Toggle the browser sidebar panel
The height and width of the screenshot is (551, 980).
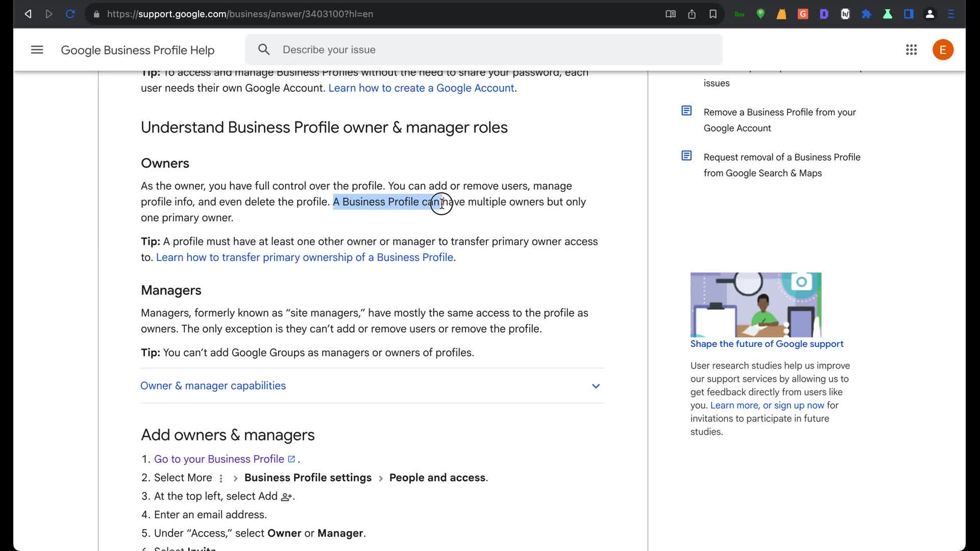[x=909, y=14]
